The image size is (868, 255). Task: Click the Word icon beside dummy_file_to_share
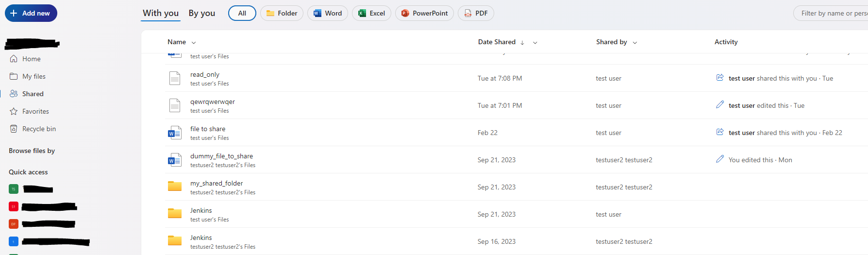pyautogui.click(x=174, y=160)
